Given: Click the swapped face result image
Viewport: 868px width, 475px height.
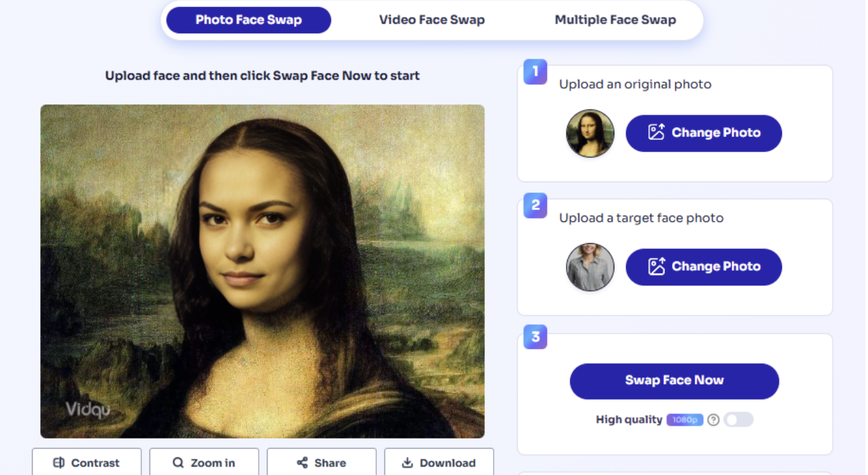Looking at the screenshot, I should point(263,271).
